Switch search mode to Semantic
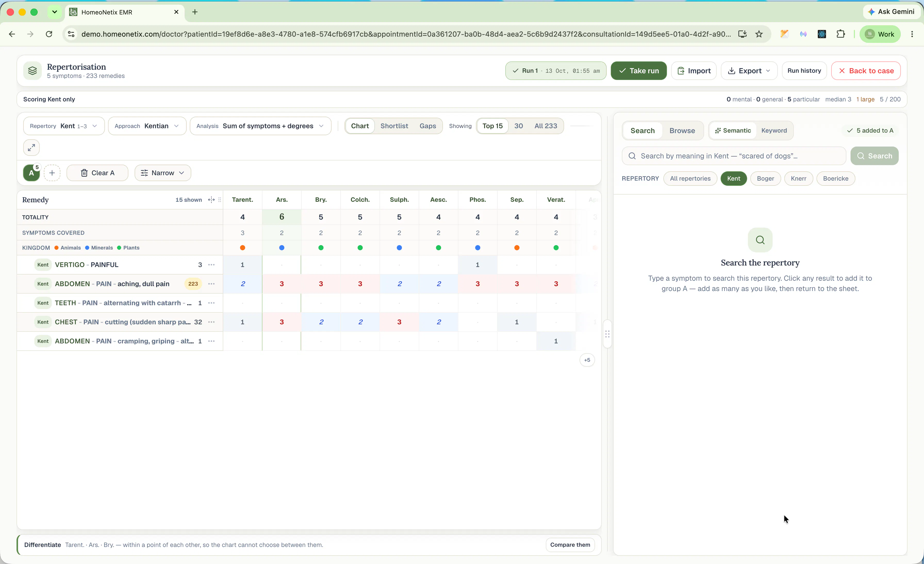The image size is (924, 564). coord(733,131)
